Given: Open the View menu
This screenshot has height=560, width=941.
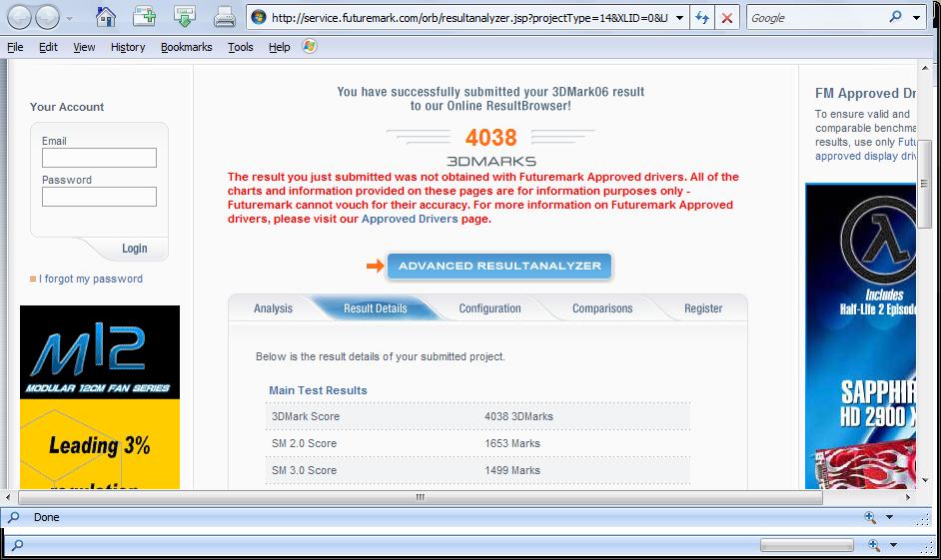Looking at the screenshot, I should point(84,47).
